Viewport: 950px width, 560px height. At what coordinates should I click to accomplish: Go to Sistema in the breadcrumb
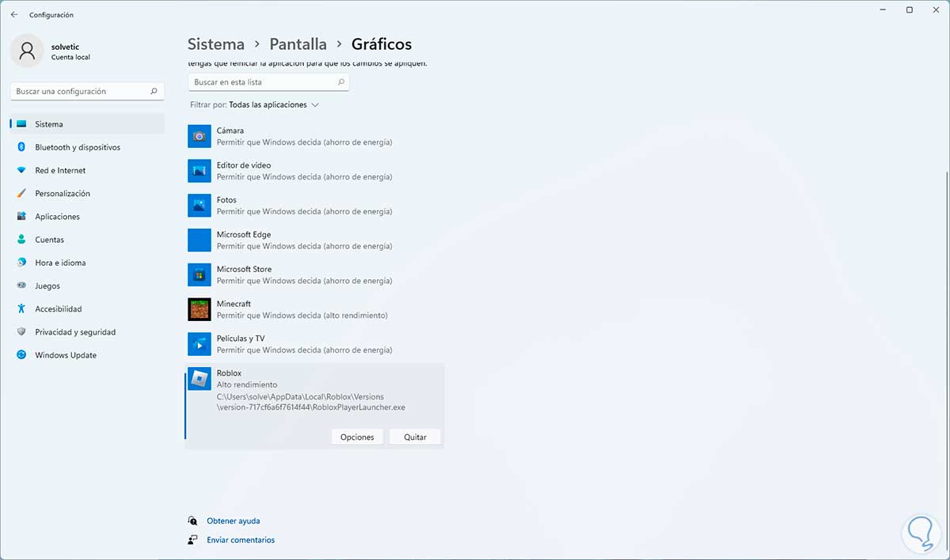[x=216, y=44]
